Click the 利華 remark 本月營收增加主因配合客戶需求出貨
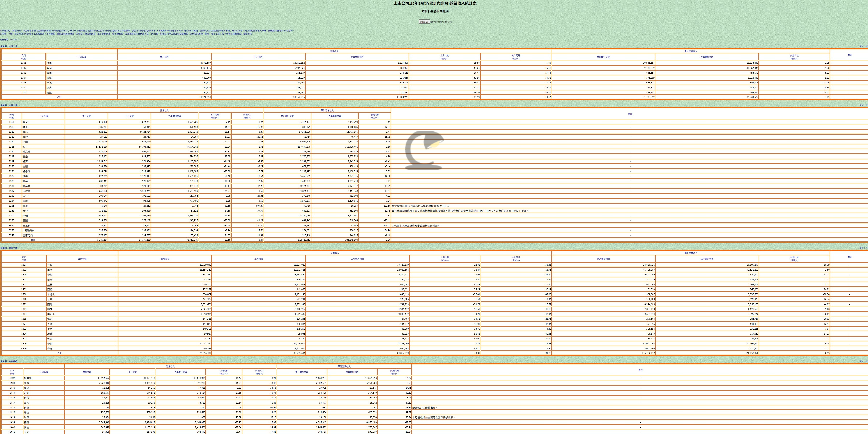Image resolution: width=868 pixels, height=434 pixels. (x=434, y=417)
